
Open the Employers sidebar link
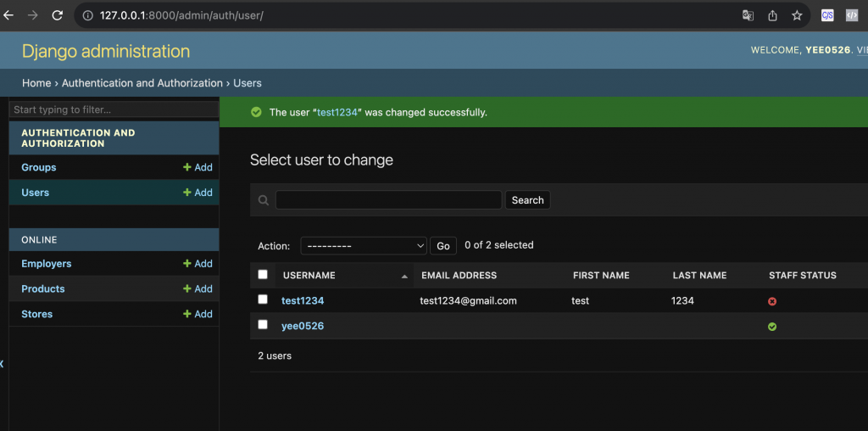(x=47, y=264)
